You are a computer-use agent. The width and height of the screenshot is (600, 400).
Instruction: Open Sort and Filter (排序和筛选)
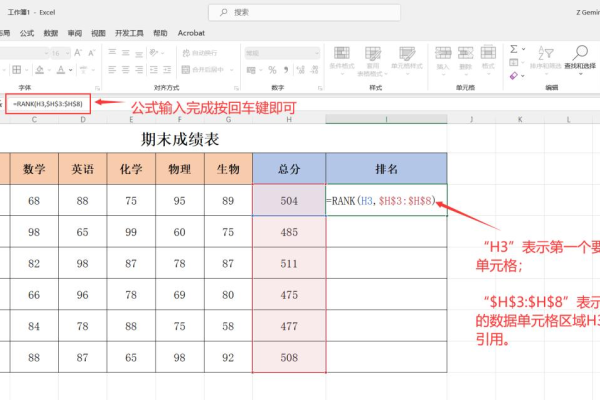[546, 59]
